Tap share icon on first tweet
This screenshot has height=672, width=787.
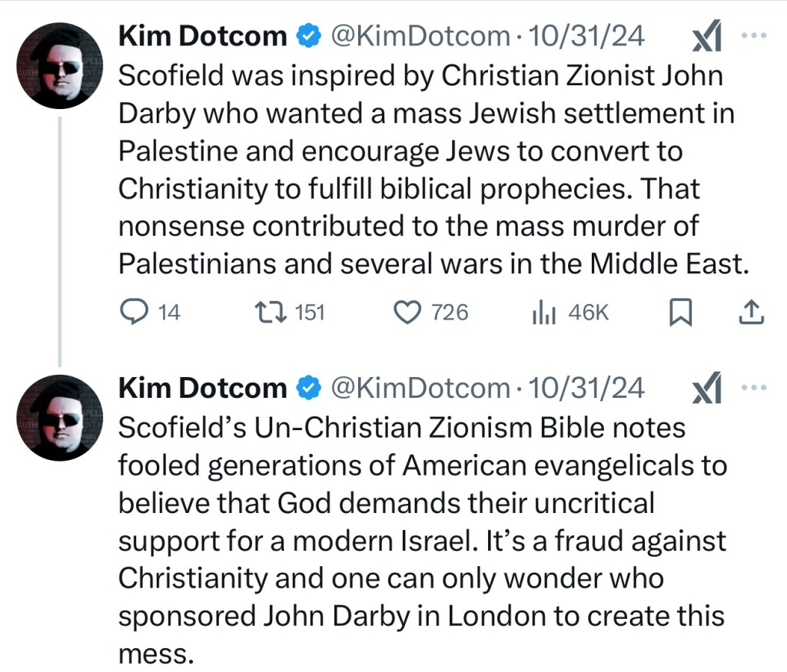click(x=750, y=312)
